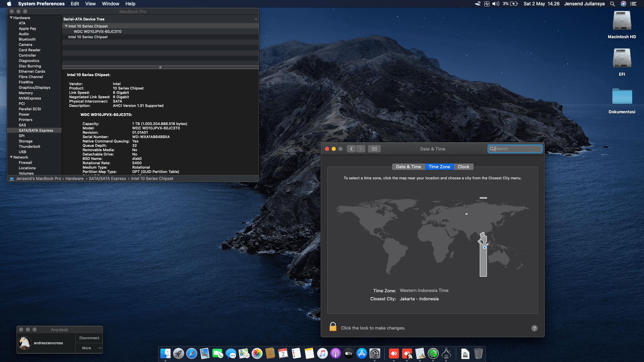
Task: Click AnyDesk dock icon with eagle badge
Action: coord(407,354)
